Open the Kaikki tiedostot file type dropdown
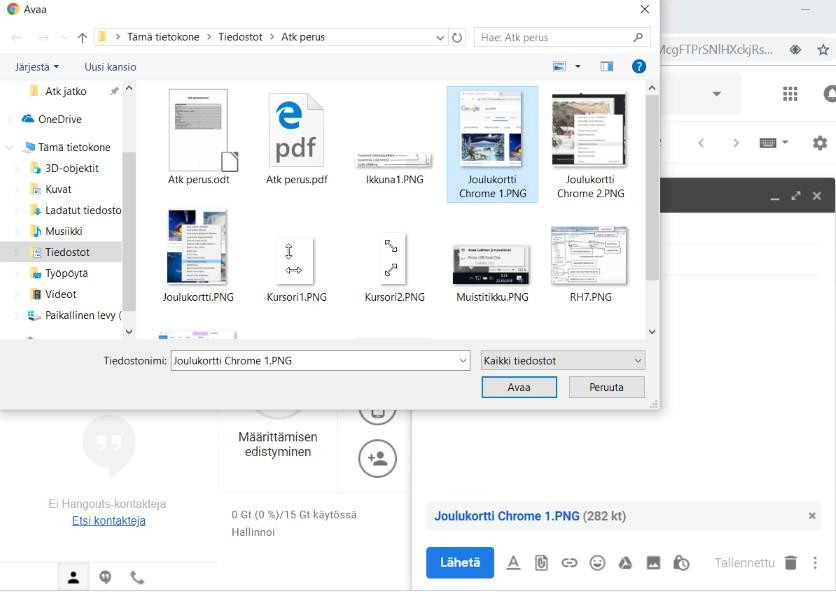 point(562,361)
